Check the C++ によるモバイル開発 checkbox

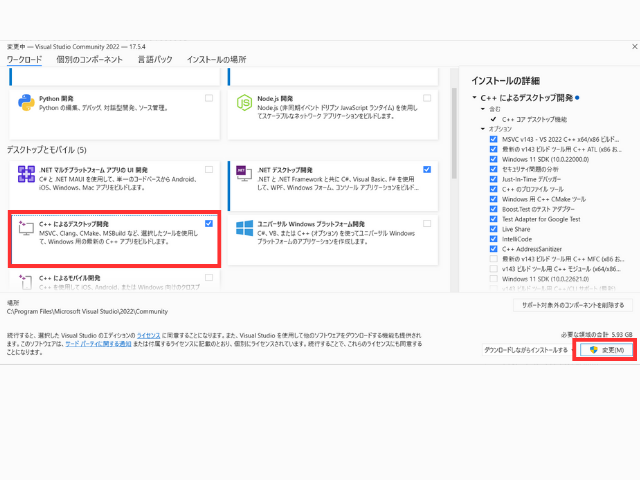209,278
